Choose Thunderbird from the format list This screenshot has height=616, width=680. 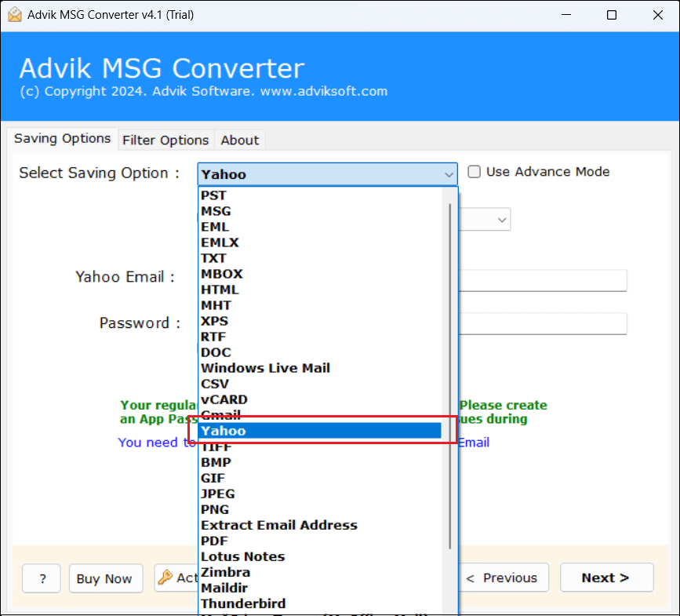(x=243, y=603)
